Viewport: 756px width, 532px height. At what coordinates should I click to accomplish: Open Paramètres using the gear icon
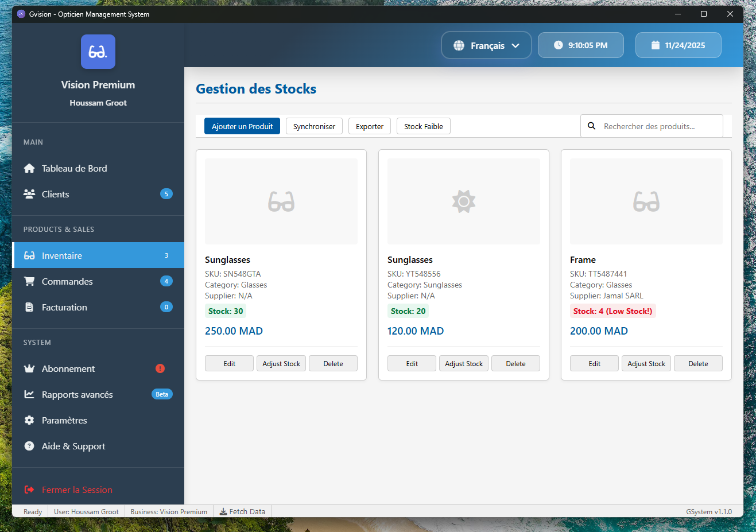point(28,420)
